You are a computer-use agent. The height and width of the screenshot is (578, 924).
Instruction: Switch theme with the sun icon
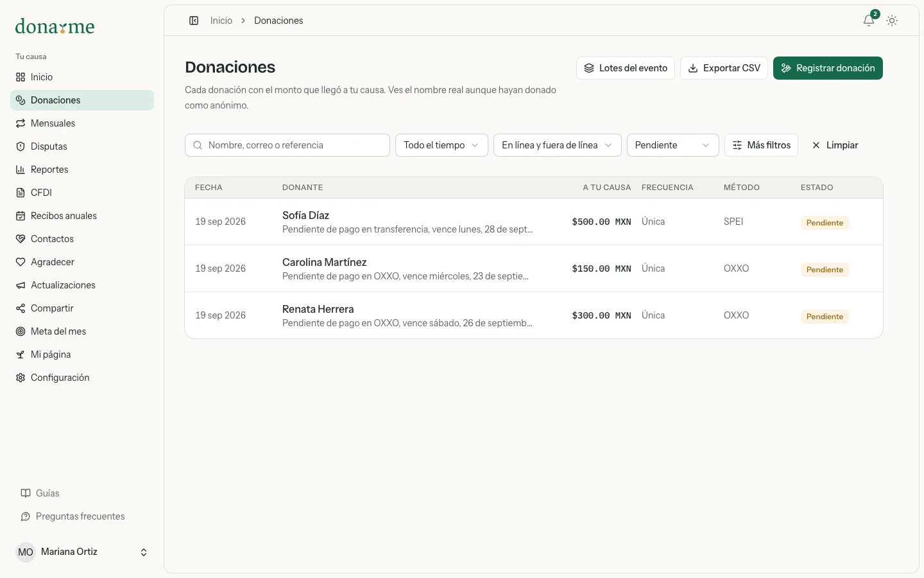click(892, 21)
